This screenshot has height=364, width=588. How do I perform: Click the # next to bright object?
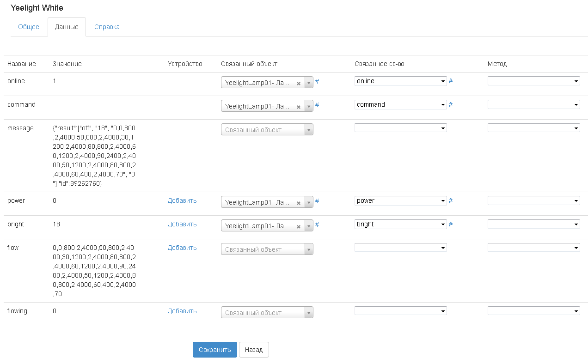pyautogui.click(x=317, y=224)
